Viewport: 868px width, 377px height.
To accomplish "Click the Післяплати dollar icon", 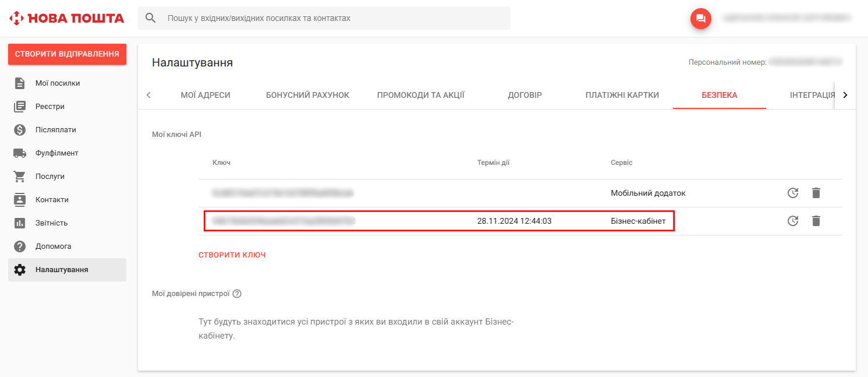I will pyautogui.click(x=20, y=130).
